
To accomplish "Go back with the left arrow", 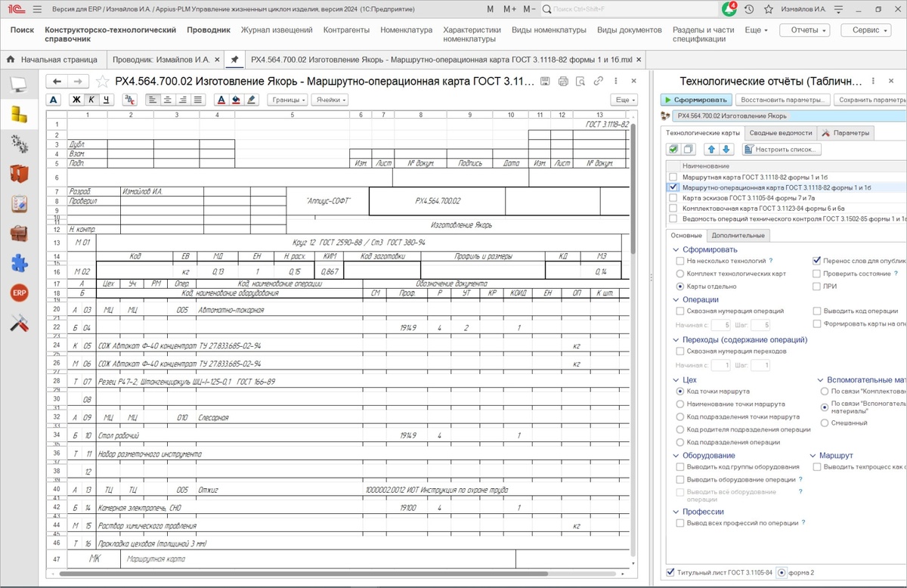I will pos(57,81).
